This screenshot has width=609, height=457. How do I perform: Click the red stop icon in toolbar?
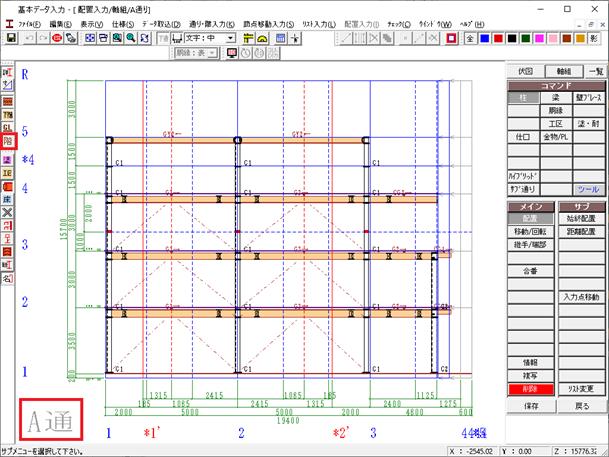57,38
